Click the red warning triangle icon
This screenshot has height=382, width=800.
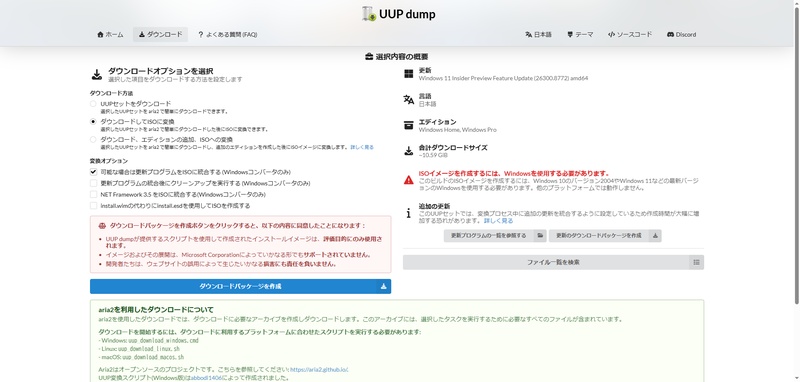click(409, 180)
